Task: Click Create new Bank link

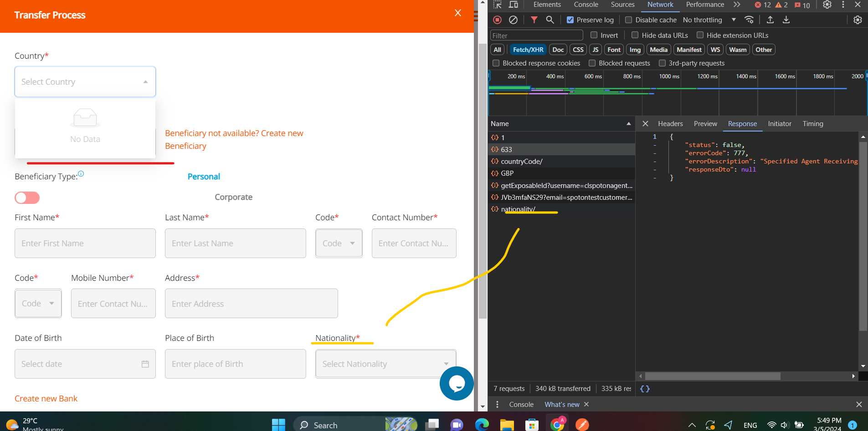Action: pyautogui.click(x=46, y=399)
